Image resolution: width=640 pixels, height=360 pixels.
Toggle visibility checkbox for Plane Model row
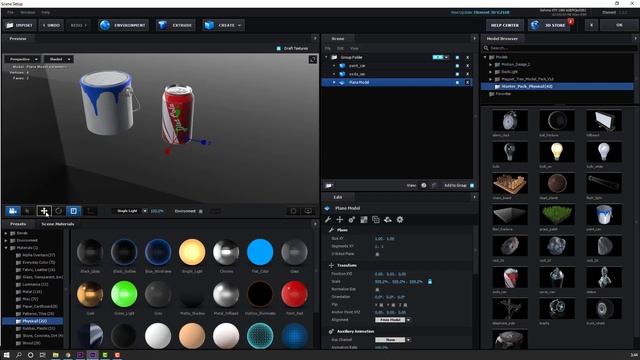[457, 82]
